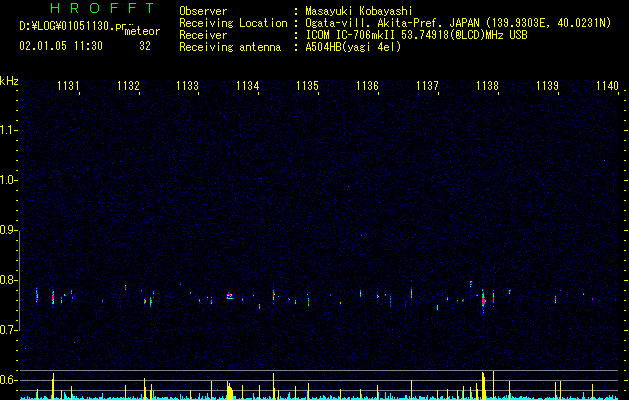Click the kHz axis unit label
The height and width of the screenshot is (400, 629).
(x=9, y=81)
